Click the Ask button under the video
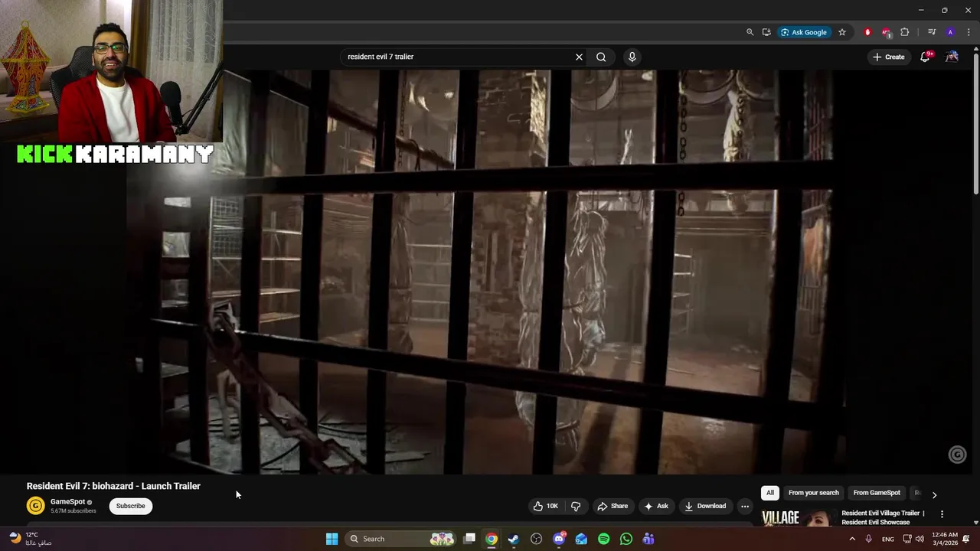The width and height of the screenshot is (980, 551). pos(656,506)
